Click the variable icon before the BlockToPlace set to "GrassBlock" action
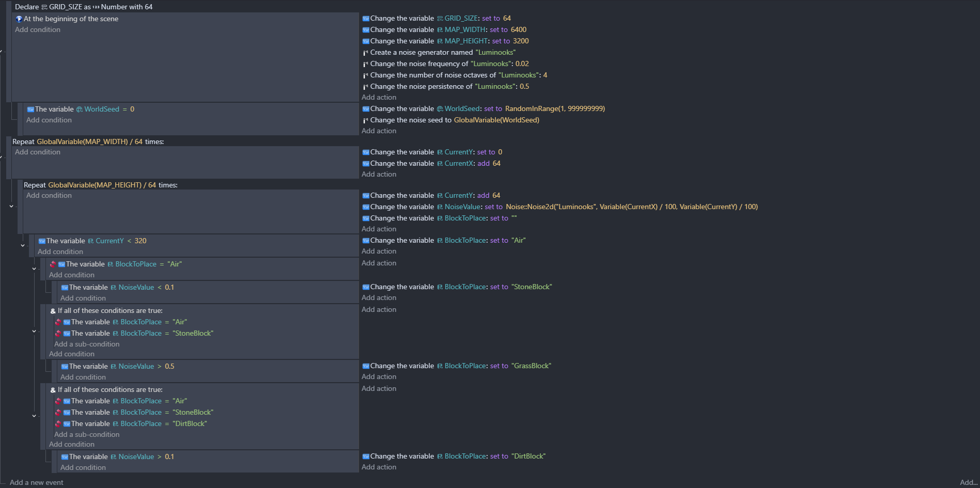This screenshot has height=488, width=980. pyautogui.click(x=366, y=366)
